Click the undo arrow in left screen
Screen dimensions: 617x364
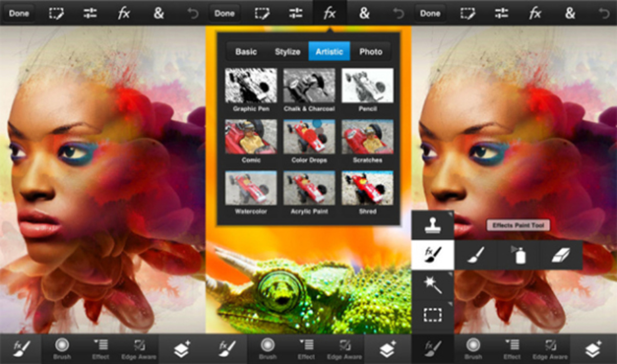[193, 13]
